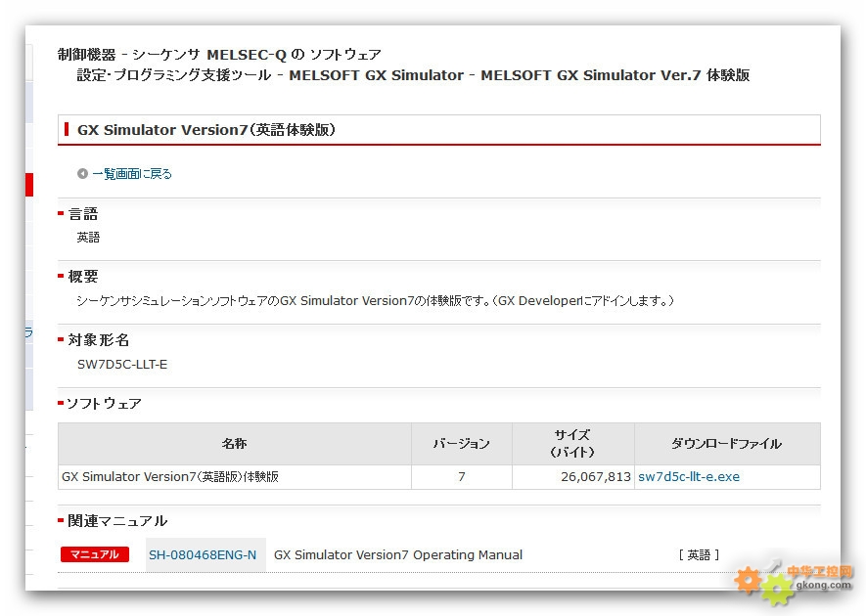The width and height of the screenshot is (866, 616).
Task: Open the 一覧画面に戻る link
Action: click(132, 174)
